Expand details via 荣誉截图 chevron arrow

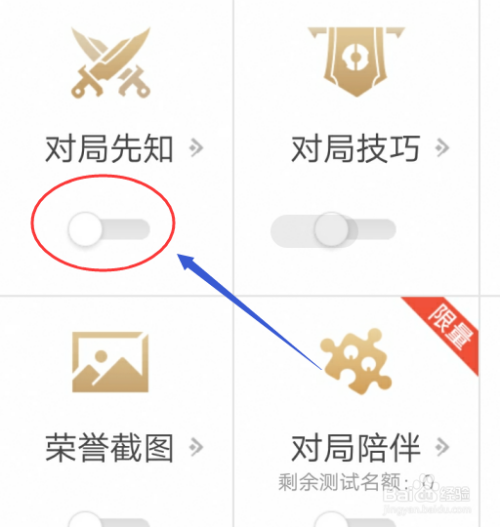pos(196,447)
